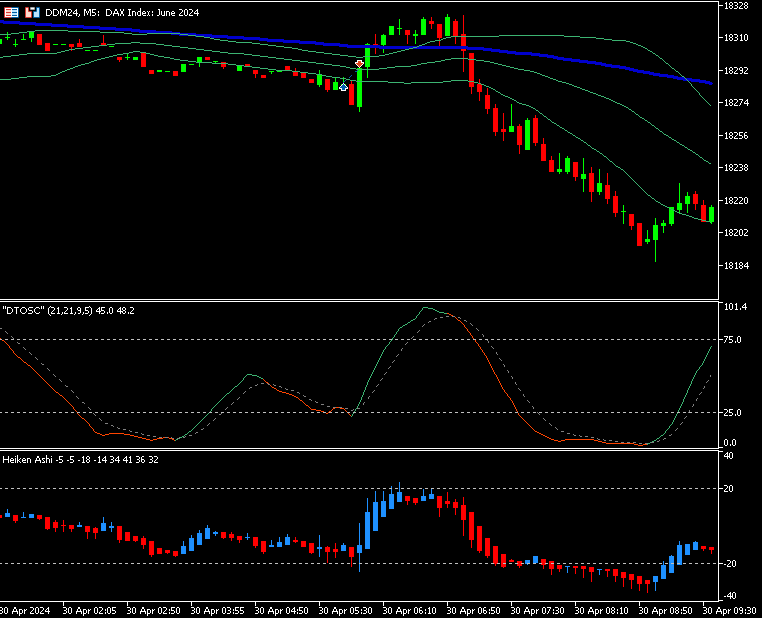
Task: Click the 18274 price scale label
Action: (736, 103)
